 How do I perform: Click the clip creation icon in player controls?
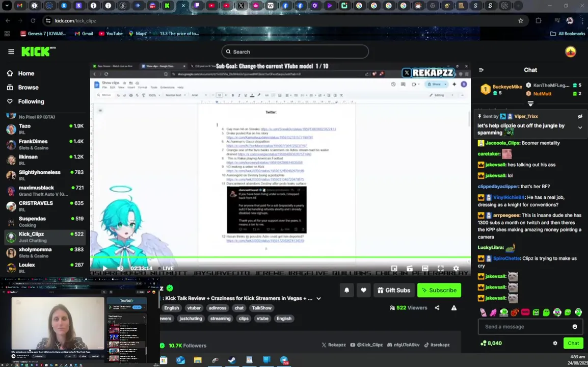pos(410,268)
